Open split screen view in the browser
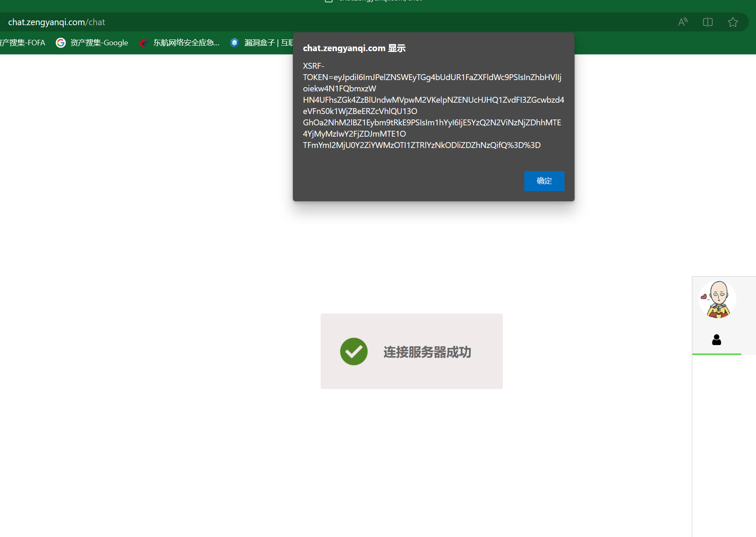The width and height of the screenshot is (756, 537). (707, 22)
